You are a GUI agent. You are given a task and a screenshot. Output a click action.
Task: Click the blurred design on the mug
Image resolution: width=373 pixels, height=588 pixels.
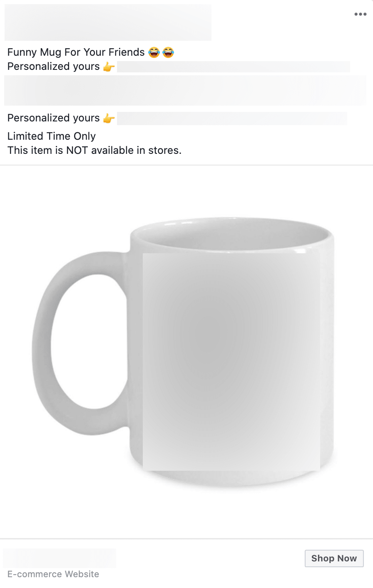coord(231,362)
